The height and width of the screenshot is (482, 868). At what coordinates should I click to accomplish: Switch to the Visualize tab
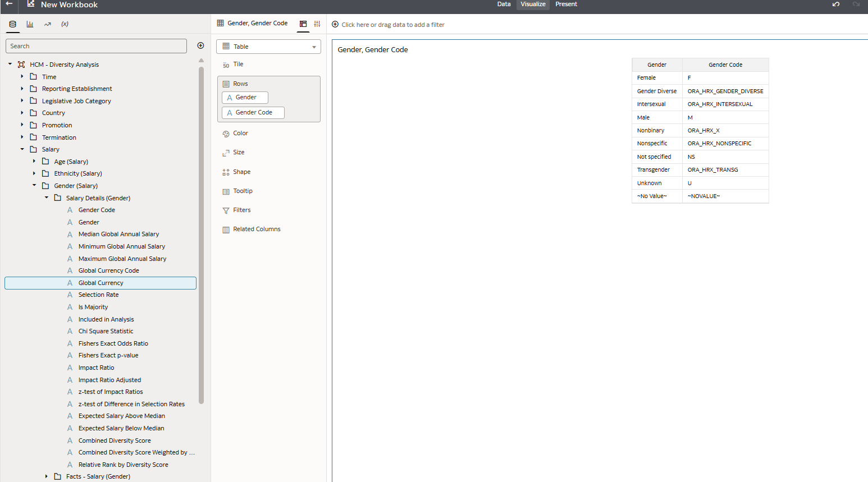(533, 4)
